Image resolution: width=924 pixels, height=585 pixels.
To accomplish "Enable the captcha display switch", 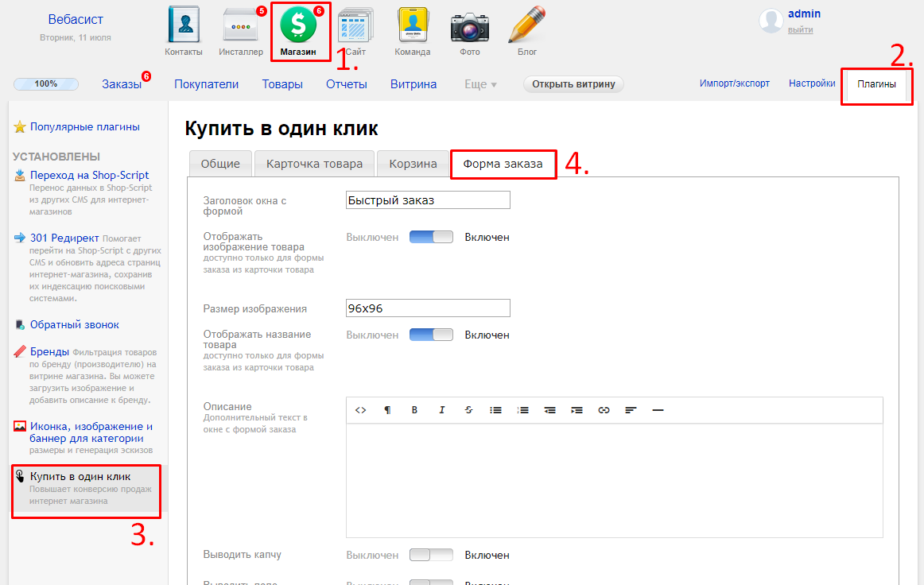I will 431,555.
